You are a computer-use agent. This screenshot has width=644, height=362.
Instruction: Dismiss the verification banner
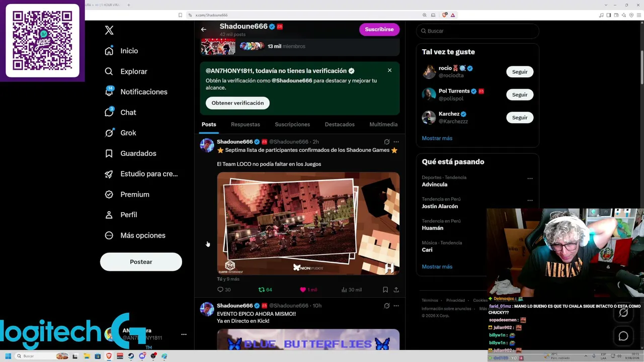(x=389, y=70)
